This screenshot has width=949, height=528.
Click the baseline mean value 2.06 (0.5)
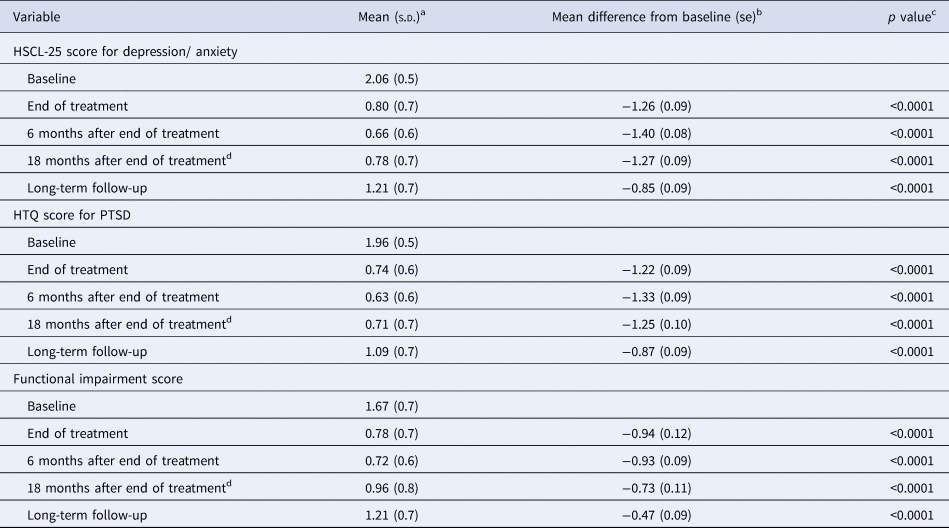click(x=397, y=78)
